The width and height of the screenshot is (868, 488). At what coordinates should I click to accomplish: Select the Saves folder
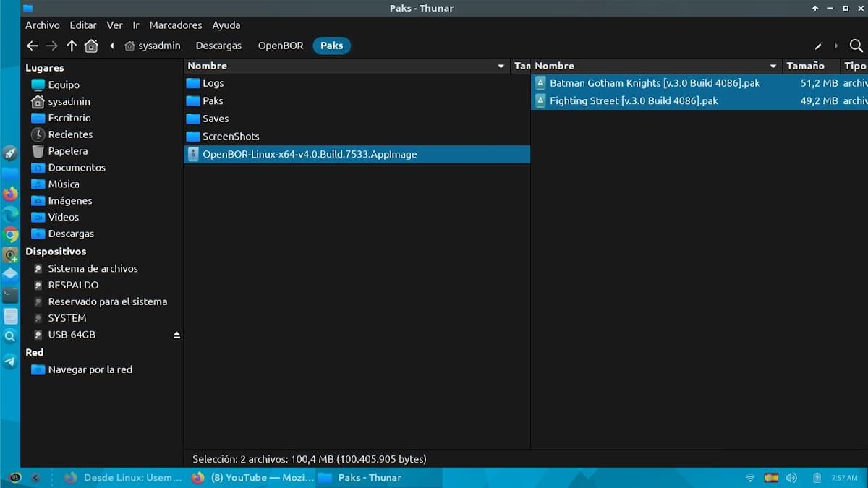pyautogui.click(x=357, y=119)
